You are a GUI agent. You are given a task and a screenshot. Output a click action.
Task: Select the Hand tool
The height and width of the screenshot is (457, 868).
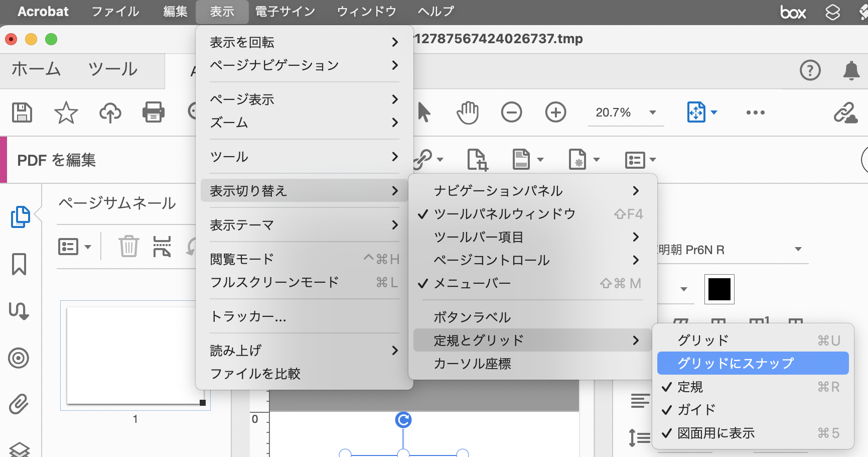(468, 112)
